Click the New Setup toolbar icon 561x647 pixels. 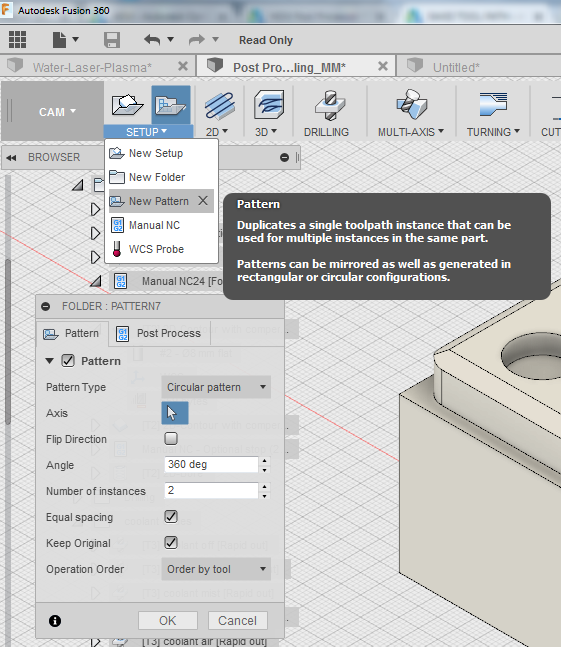click(127, 105)
